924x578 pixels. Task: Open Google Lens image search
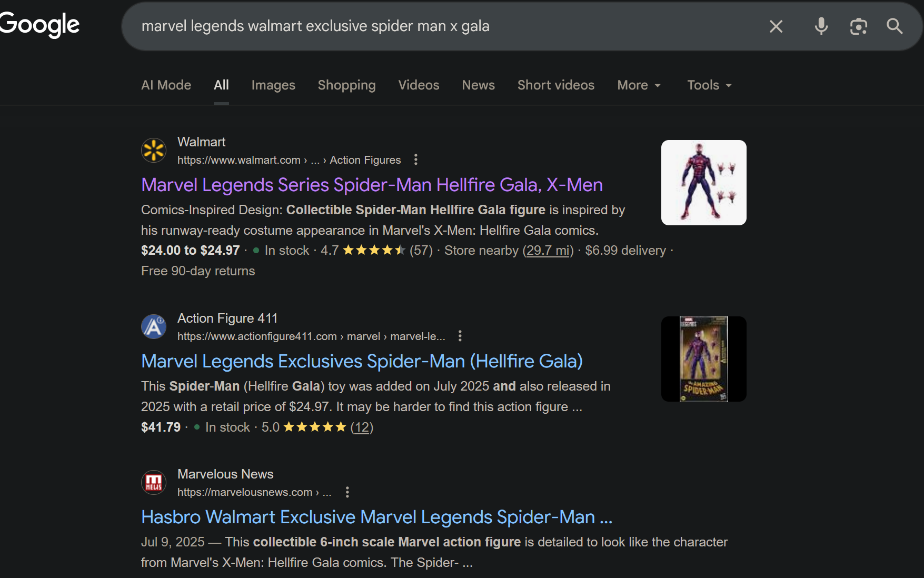coord(858,26)
